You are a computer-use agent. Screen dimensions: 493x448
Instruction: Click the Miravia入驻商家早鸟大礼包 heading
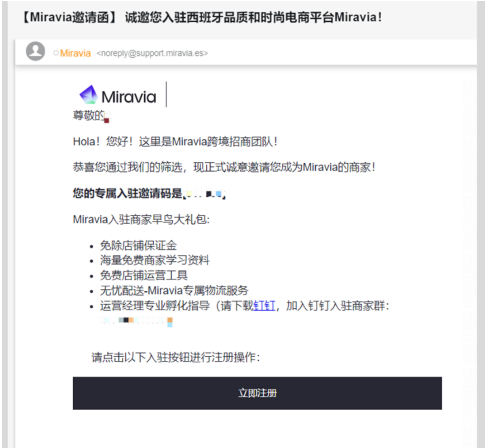pos(141,220)
